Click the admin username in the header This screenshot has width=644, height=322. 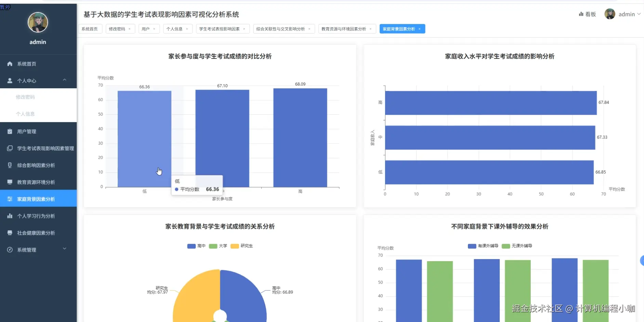click(627, 14)
